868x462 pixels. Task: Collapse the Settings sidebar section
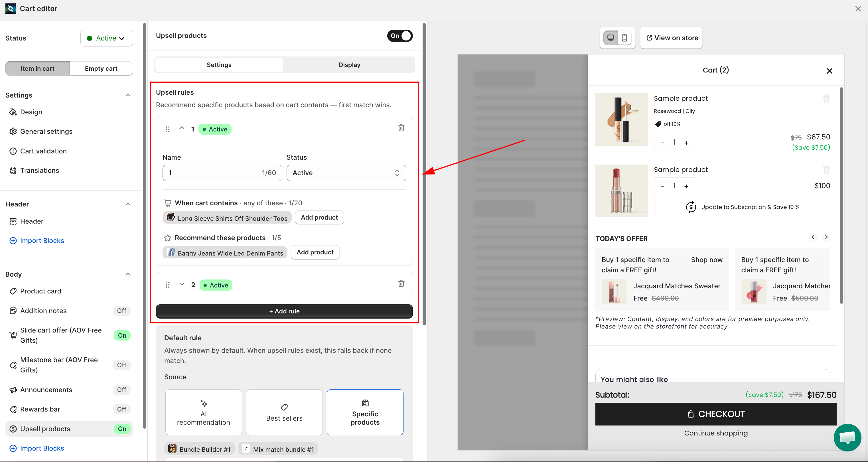pyautogui.click(x=128, y=95)
